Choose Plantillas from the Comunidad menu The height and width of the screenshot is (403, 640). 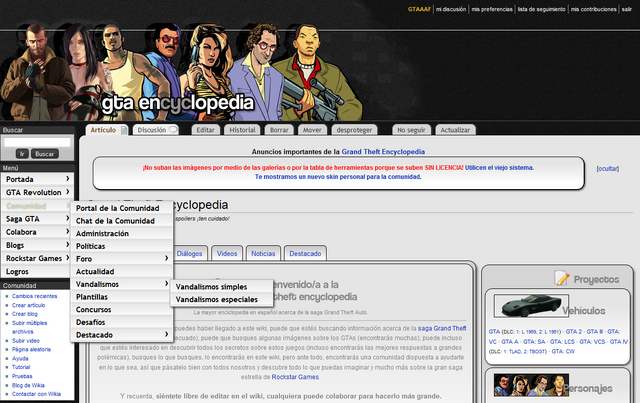(x=122, y=297)
